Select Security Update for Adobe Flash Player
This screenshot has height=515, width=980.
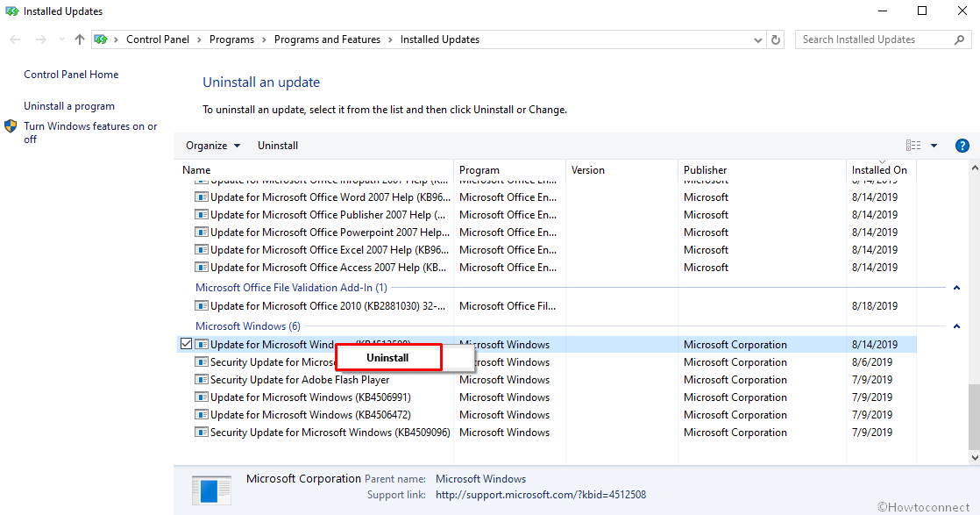click(x=300, y=380)
